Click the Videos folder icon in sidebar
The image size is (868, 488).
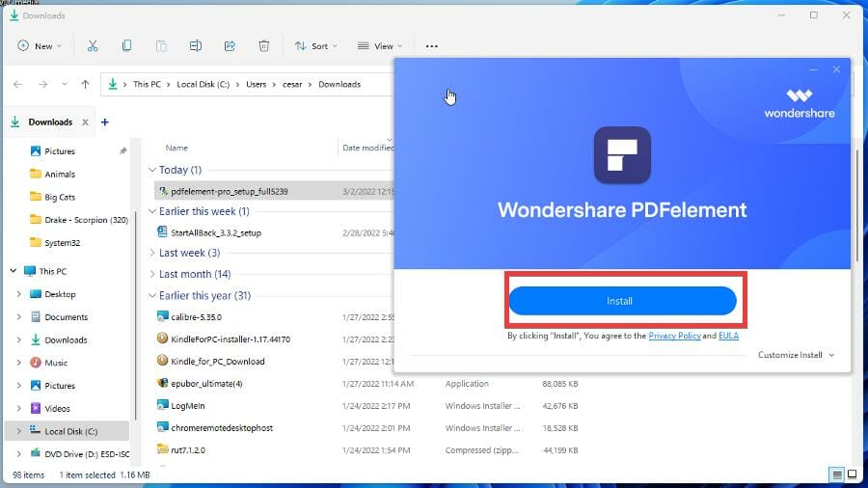click(36, 408)
